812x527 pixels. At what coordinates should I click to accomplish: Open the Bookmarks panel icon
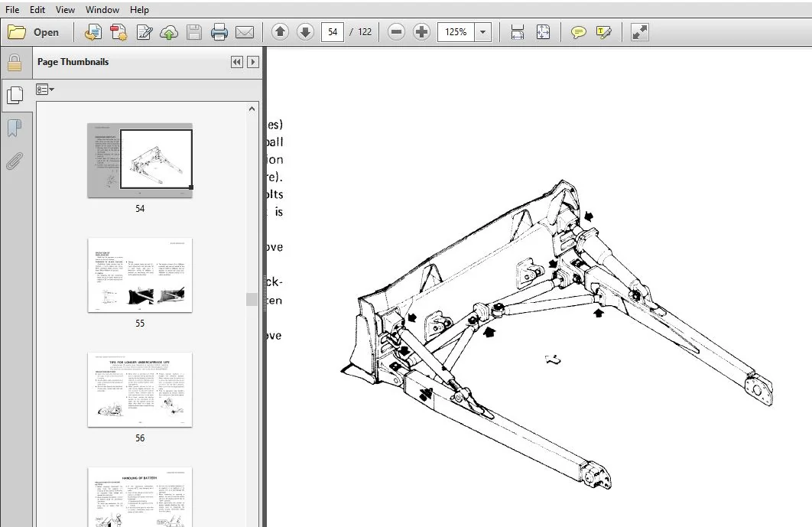pyautogui.click(x=15, y=128)
